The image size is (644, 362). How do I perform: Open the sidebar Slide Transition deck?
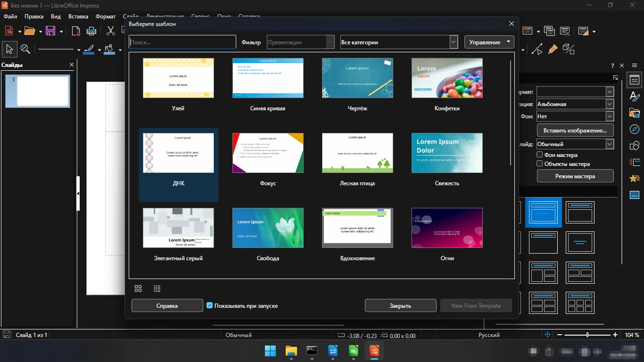(x=635, y=162)
